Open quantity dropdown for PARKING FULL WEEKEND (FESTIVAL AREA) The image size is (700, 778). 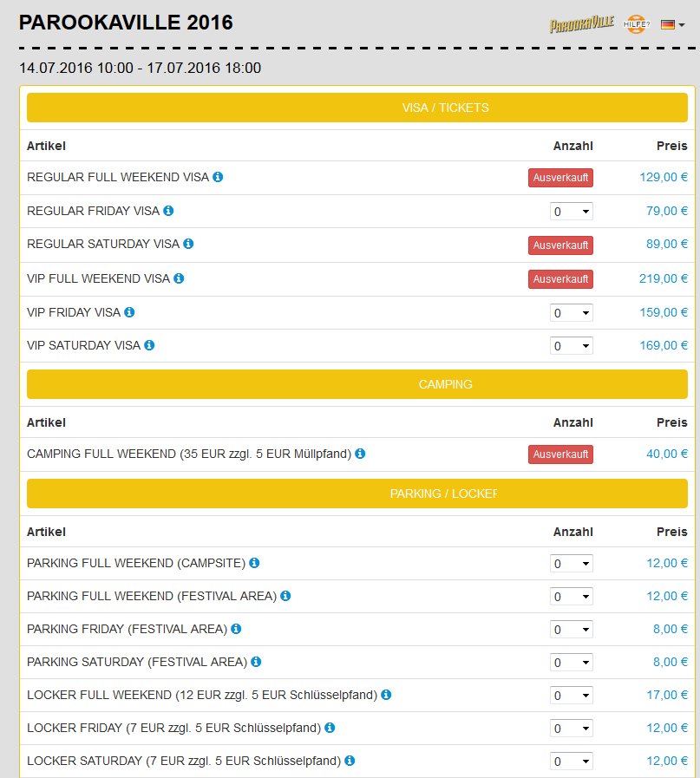click(572, 597)
